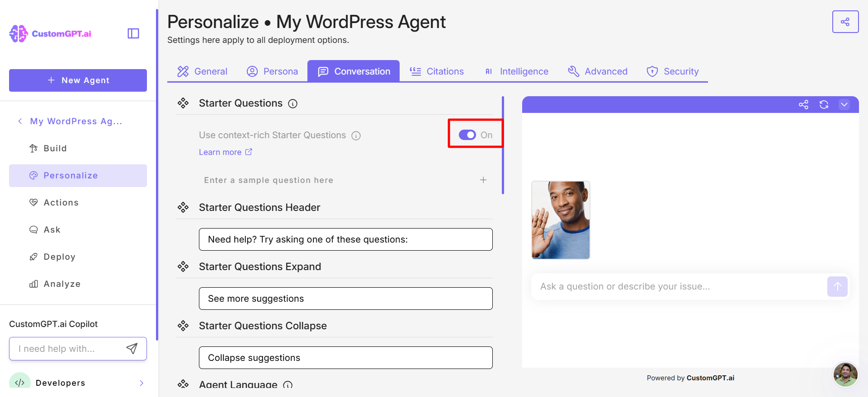
Task: Click the Citations tab quote icon
Action: click(415, 71)
